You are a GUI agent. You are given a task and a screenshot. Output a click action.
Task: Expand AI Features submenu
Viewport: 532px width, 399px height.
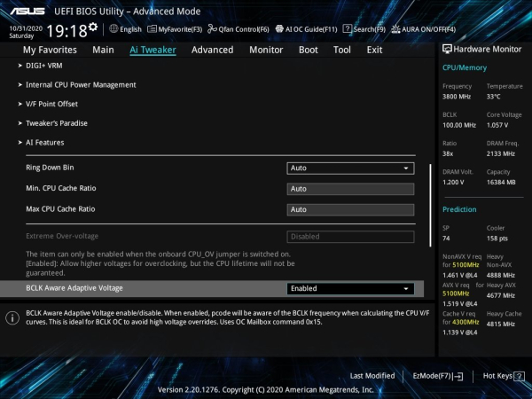click(x=45, y=143)
